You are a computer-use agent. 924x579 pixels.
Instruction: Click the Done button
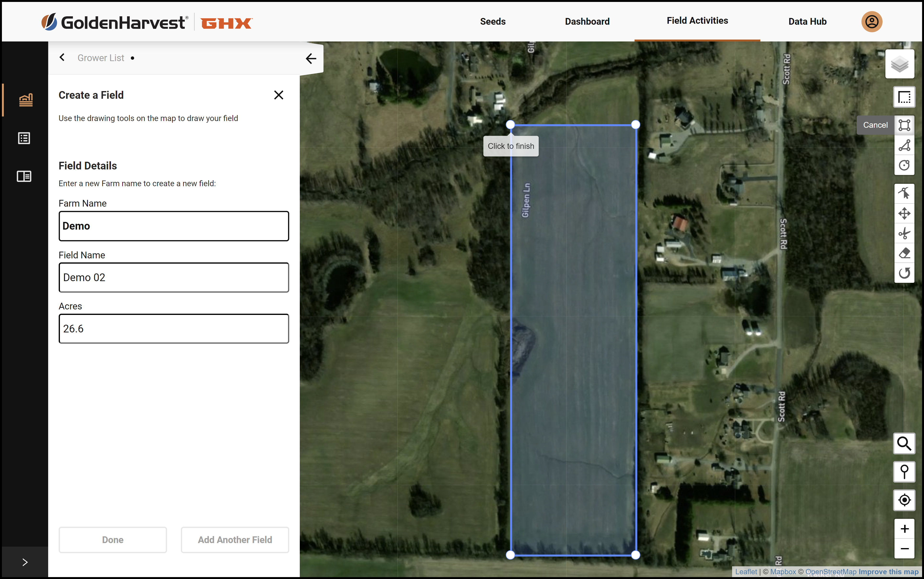coord(113,539)
